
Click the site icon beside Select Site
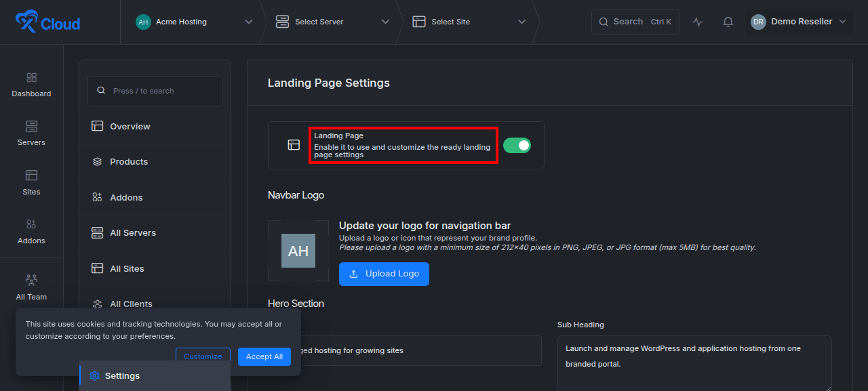[419, 22]
